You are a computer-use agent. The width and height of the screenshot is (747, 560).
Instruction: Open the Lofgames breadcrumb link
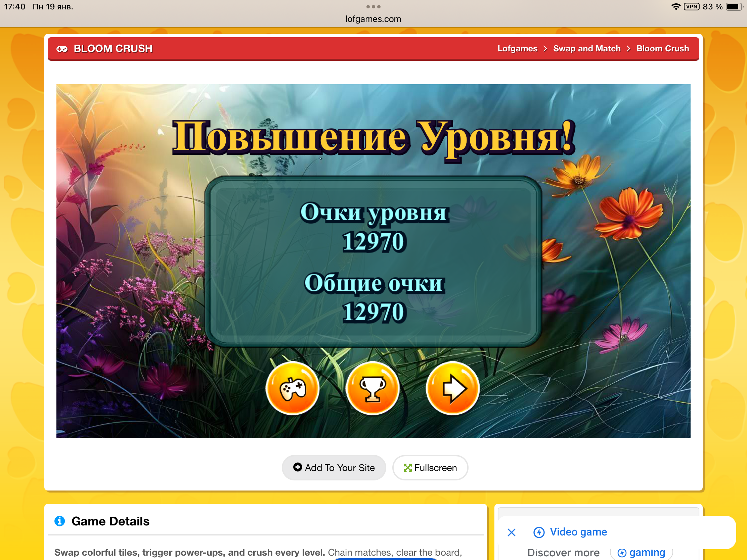[517, 49]
